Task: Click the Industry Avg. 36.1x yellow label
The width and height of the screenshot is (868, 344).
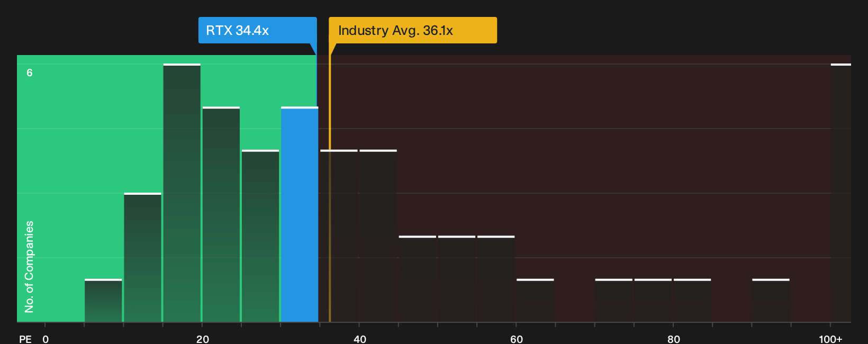Action: [x=413, y=30]
